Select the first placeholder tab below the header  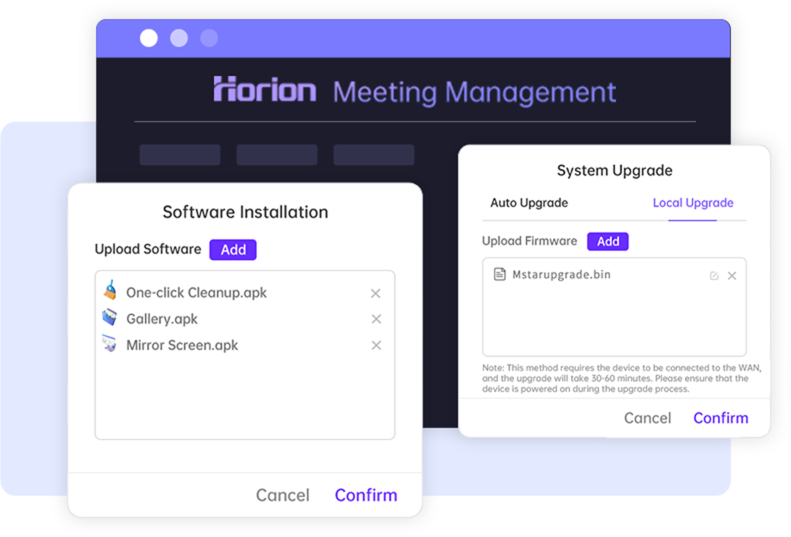(180, 155)
